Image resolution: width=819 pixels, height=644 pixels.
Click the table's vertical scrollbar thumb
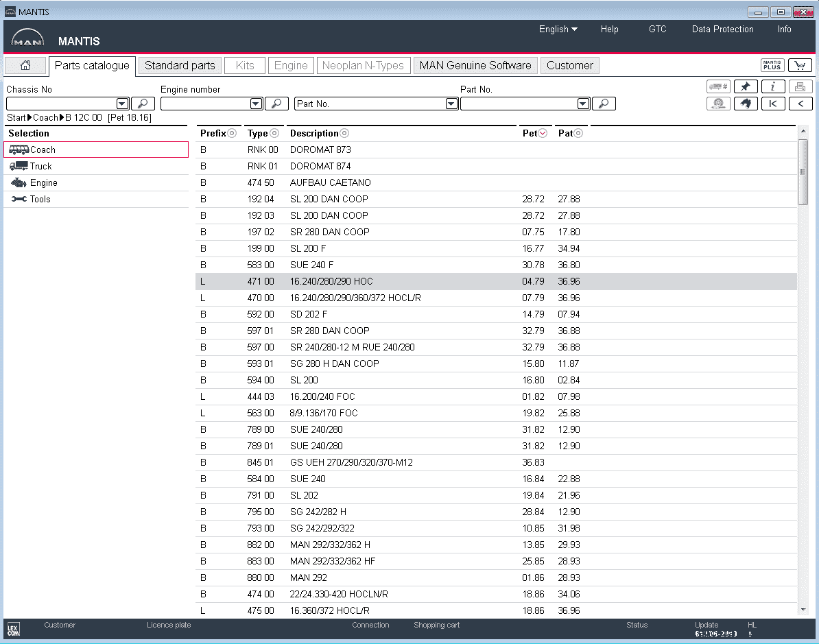pos(803,172)
